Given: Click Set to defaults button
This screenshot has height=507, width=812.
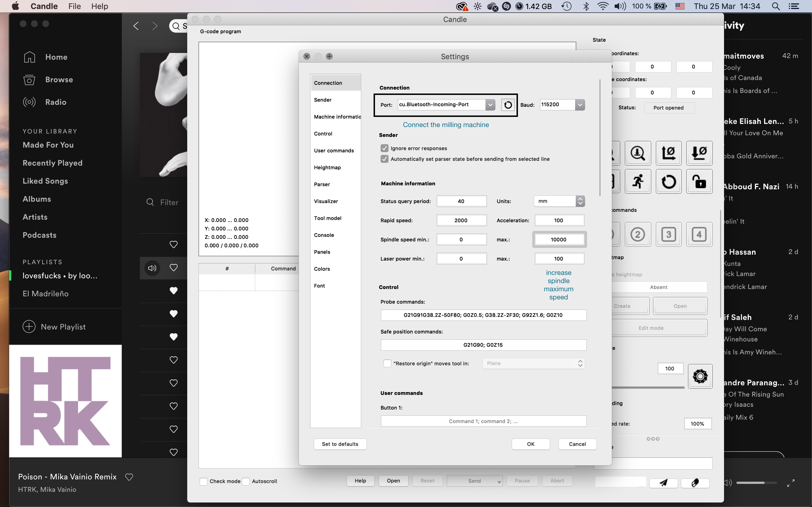Looking at the screenshot, I should (x=340, y=444).
